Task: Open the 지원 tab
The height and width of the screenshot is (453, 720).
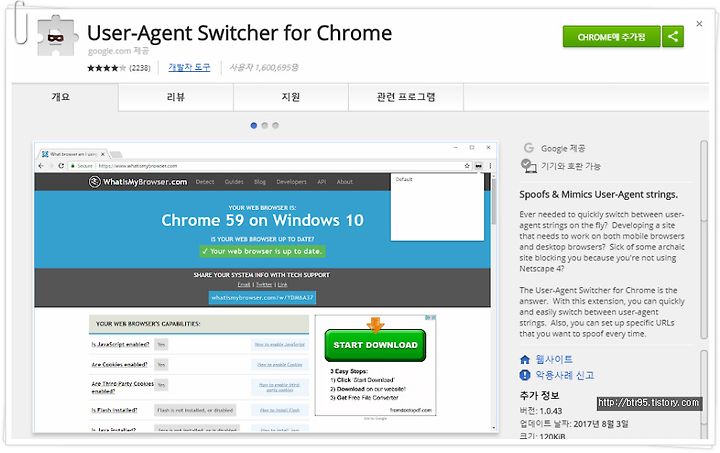Action: [291, 97]
